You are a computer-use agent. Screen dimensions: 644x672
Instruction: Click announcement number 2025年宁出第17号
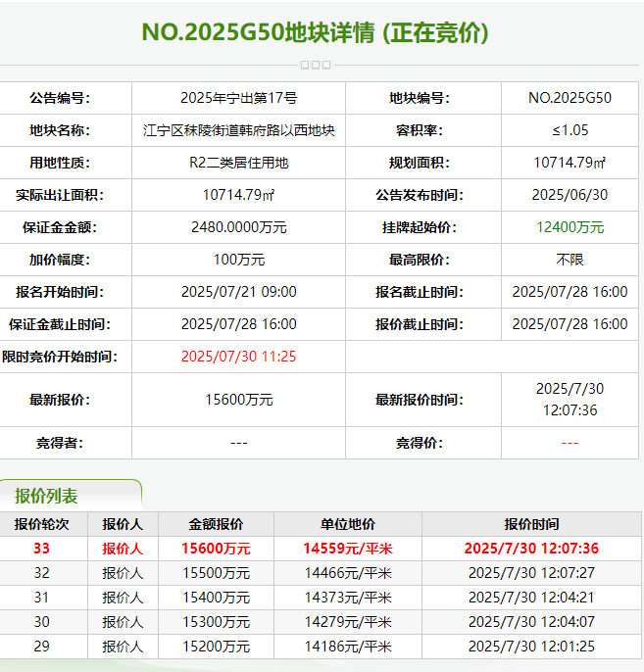pos(238,98)
